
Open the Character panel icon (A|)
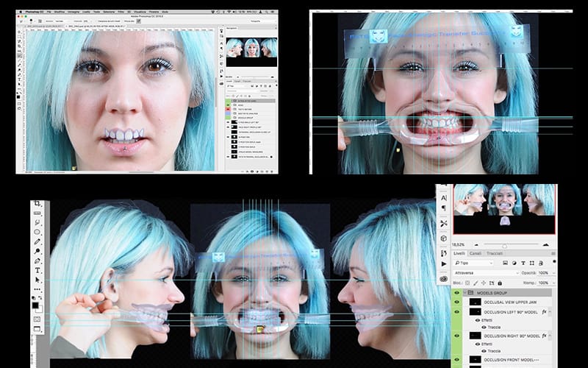coord(444,198)
